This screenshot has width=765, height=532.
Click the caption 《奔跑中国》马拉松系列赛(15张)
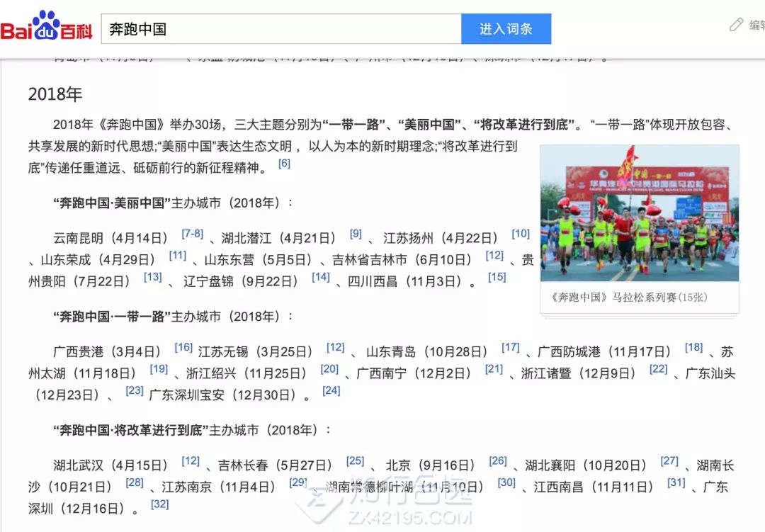point(628,298)
